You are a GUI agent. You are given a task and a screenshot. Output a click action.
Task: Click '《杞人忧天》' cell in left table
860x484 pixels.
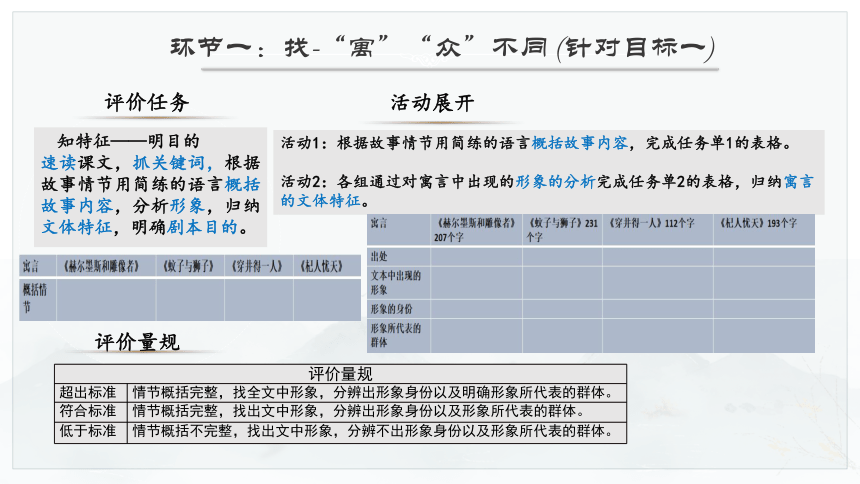point(327,266)
